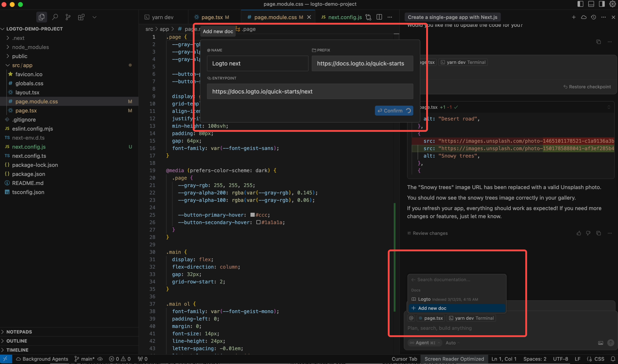Open editor more actions ellipsis
The width and height of the screenshot is (618, 364).
(390, 17)
